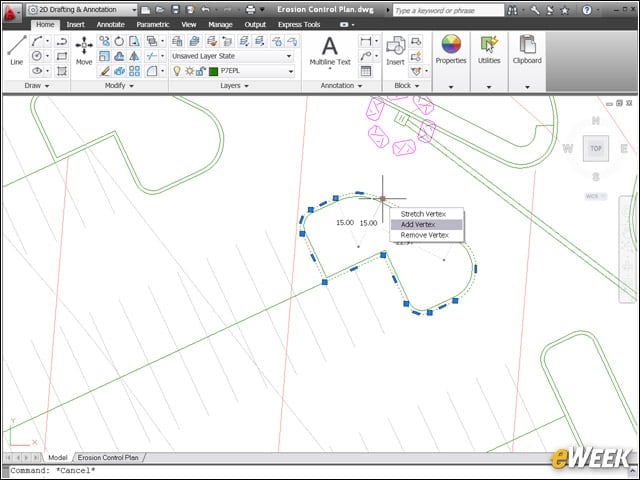
Task: Click the Linear dimension tool icon
Action: 366,41
